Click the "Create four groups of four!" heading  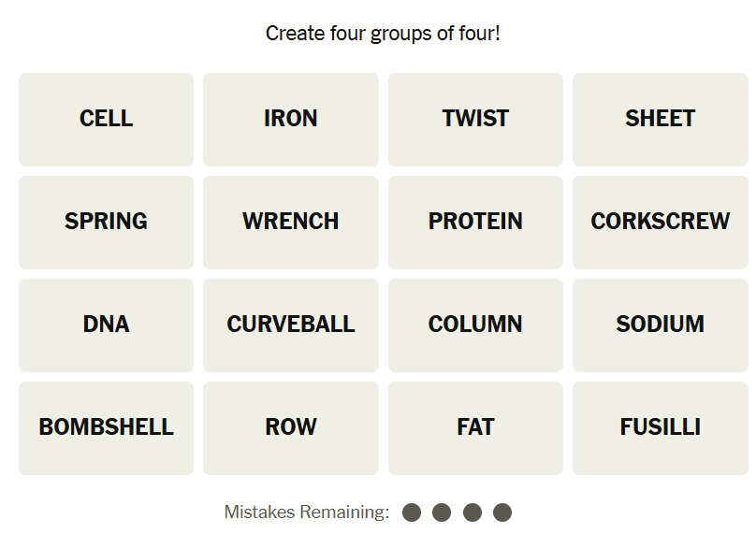click(x=383, y=34)
